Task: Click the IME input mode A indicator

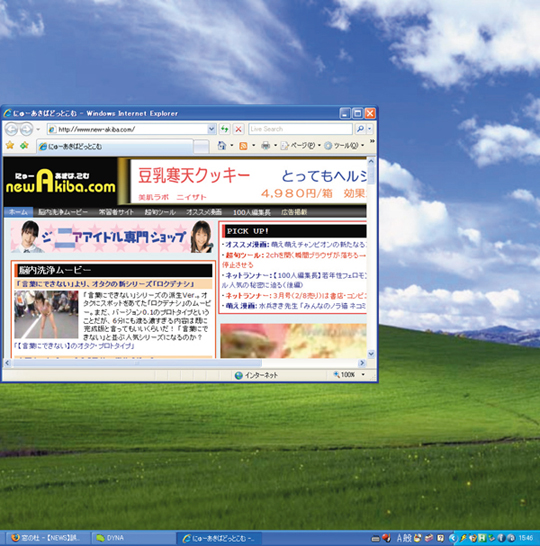Action: click(x=399, y=538)
